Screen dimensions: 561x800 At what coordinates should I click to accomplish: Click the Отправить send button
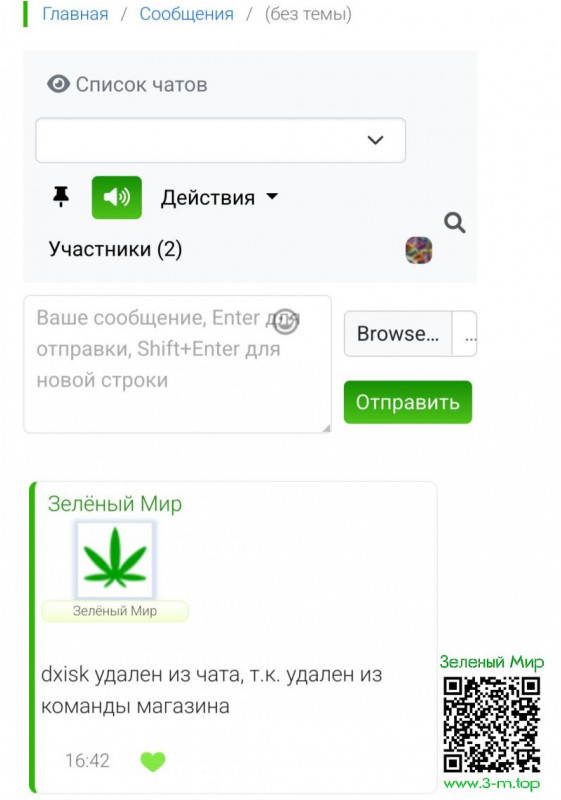tap(407, 402)
